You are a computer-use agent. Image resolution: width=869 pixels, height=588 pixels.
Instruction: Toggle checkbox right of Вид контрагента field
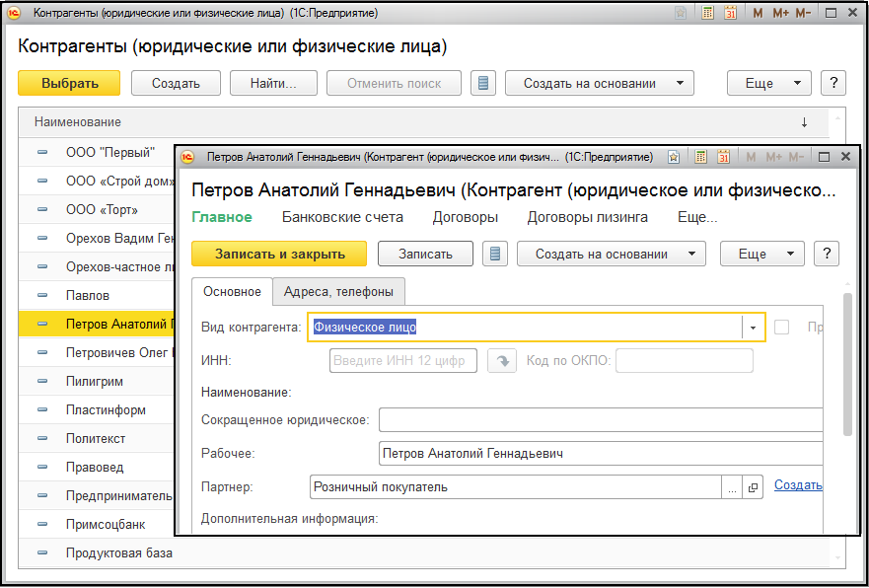781,327
